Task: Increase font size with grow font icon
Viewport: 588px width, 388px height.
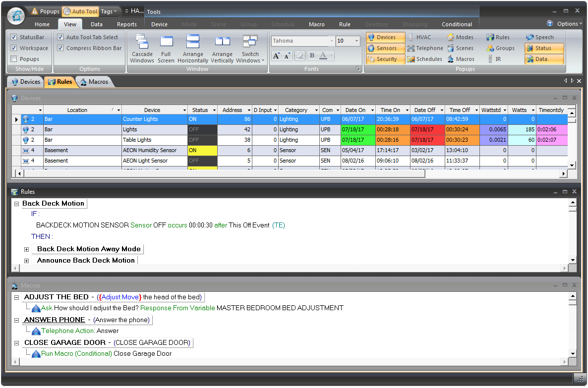Action: point(276,56)
